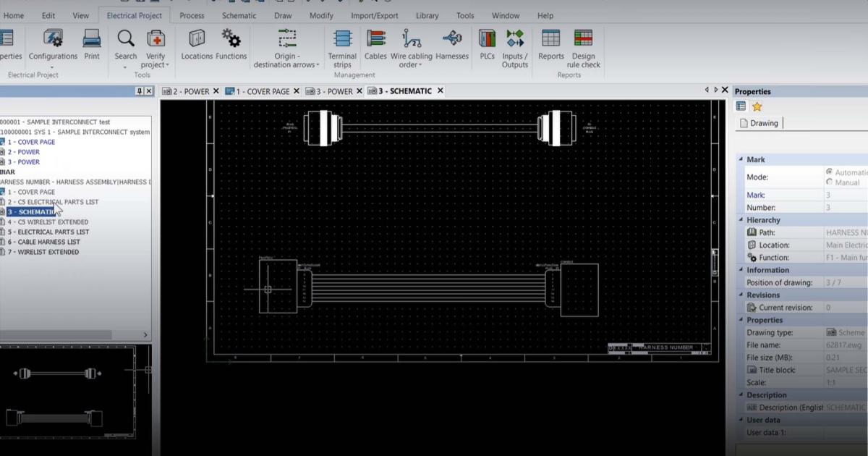Open Wire cabling order
The height and width of the screenshot is (456, 868).
point(412,48)
